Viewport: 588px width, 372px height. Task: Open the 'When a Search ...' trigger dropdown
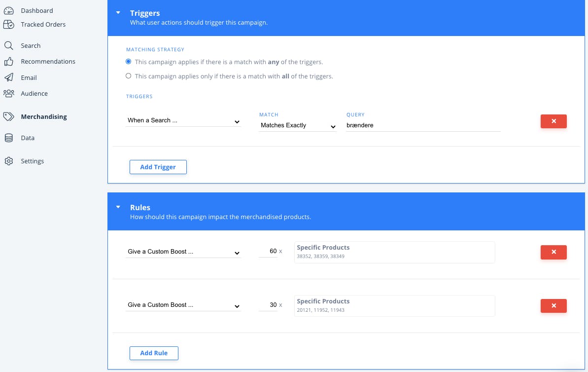[x=183, y=120]
